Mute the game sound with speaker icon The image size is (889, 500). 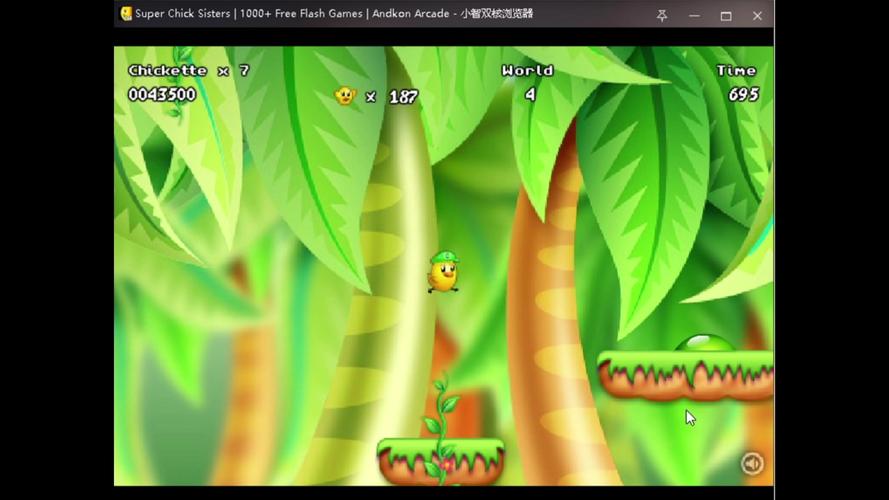(x=752, y=463)
